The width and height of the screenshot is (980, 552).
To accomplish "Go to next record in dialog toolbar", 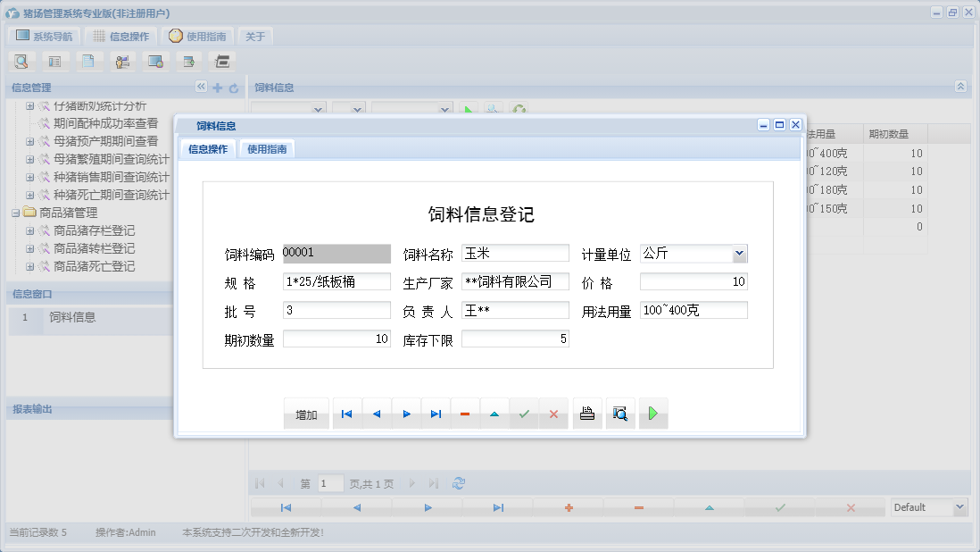I will 406,414.
